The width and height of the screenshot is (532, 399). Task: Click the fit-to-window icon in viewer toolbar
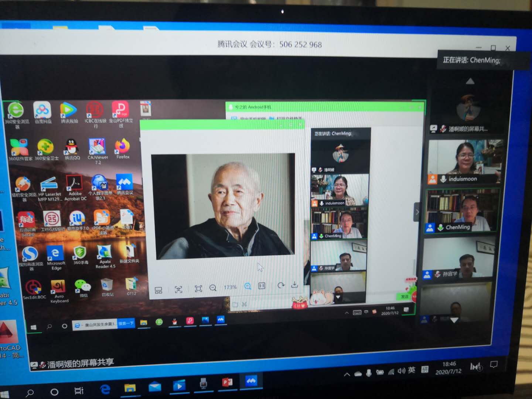click(x=198, y=289)
